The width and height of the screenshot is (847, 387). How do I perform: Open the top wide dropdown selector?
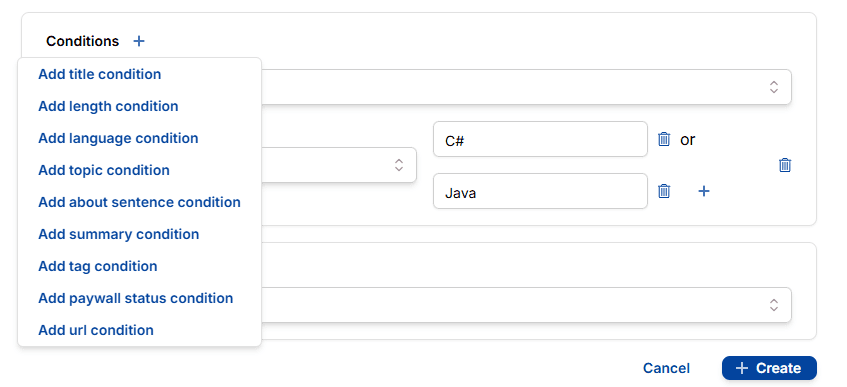click(x=526, y=87)
